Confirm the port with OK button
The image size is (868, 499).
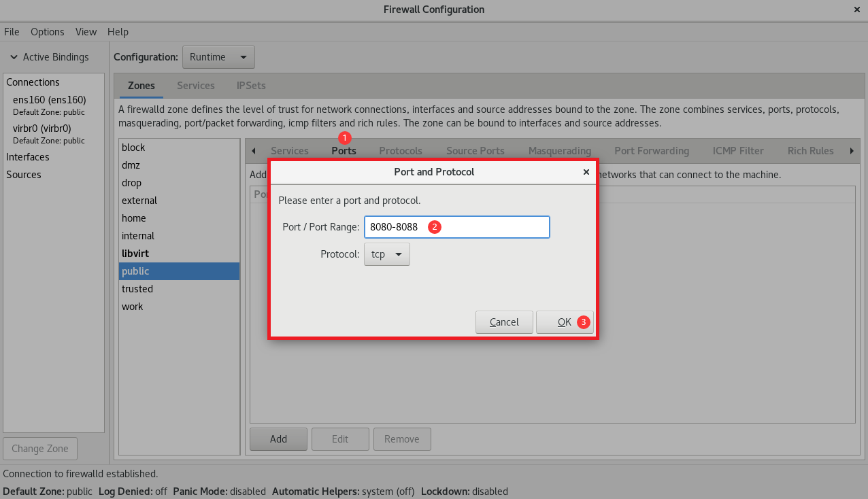[565, 322]
